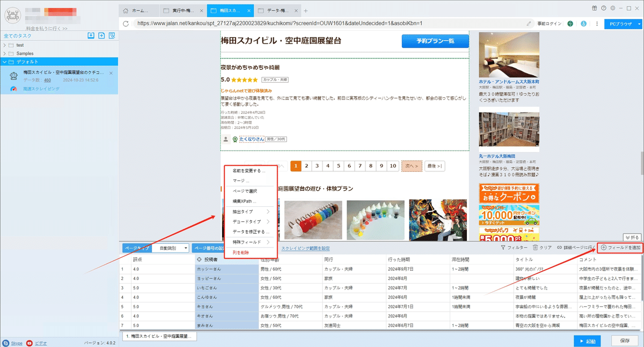Screen dimensions: 644x347
Task: Click the import task icon
Action: 91,35
